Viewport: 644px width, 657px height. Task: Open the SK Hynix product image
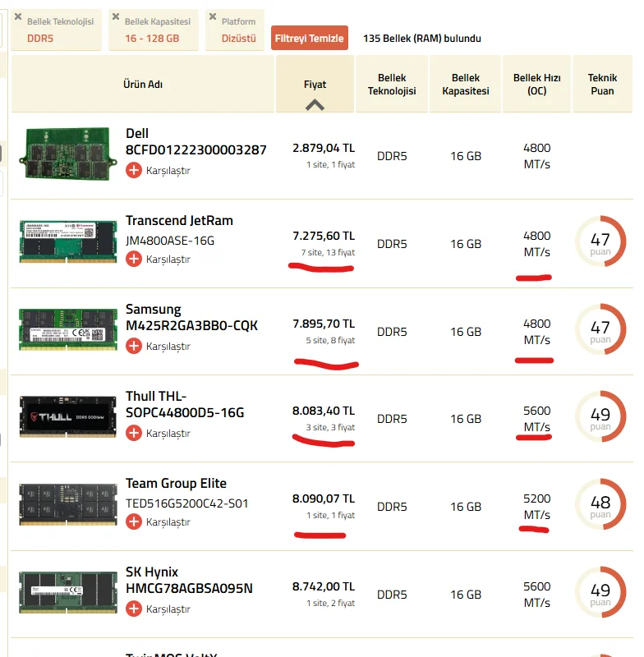(x=68, y=592)
